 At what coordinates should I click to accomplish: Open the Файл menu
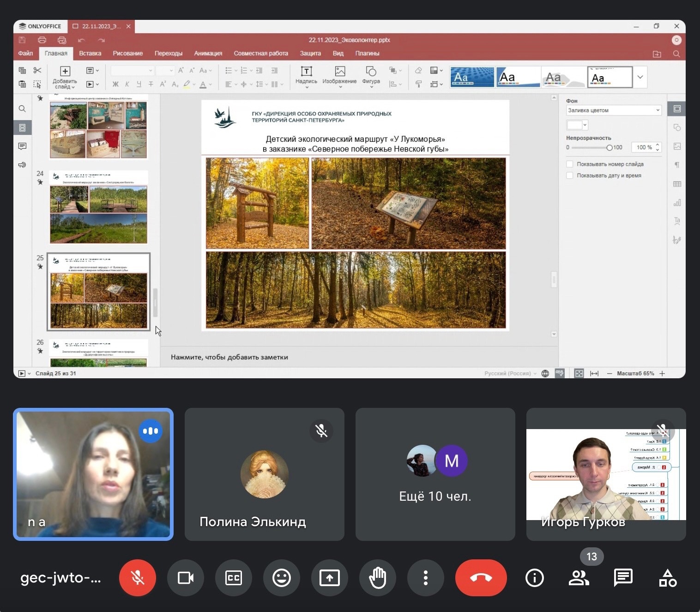[x=25, y=54]
